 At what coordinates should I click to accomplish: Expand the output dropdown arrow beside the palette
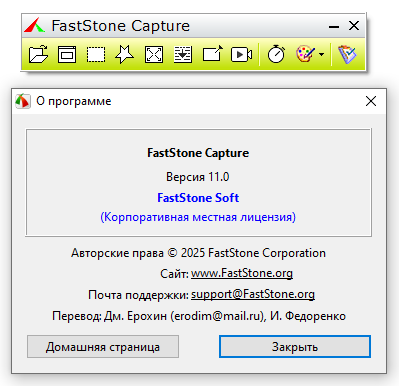(x=321, y=54)
